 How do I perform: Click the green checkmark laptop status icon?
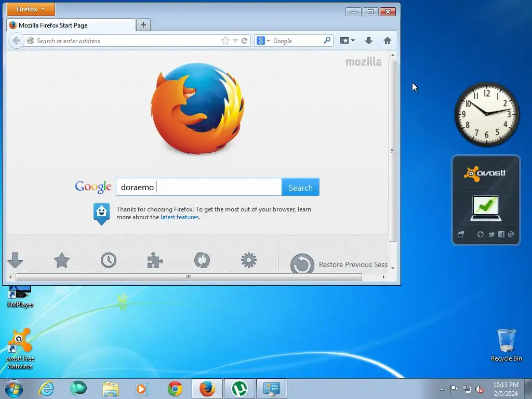click(486, 208)
